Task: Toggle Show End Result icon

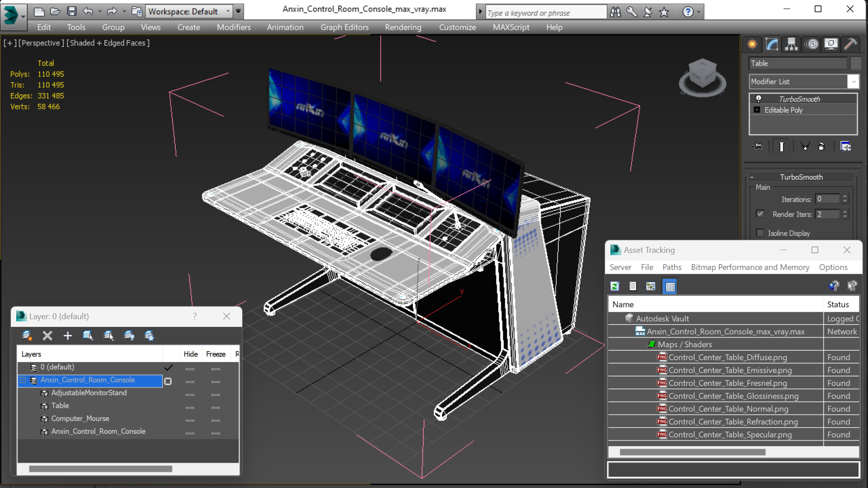Action: point(781,146)
